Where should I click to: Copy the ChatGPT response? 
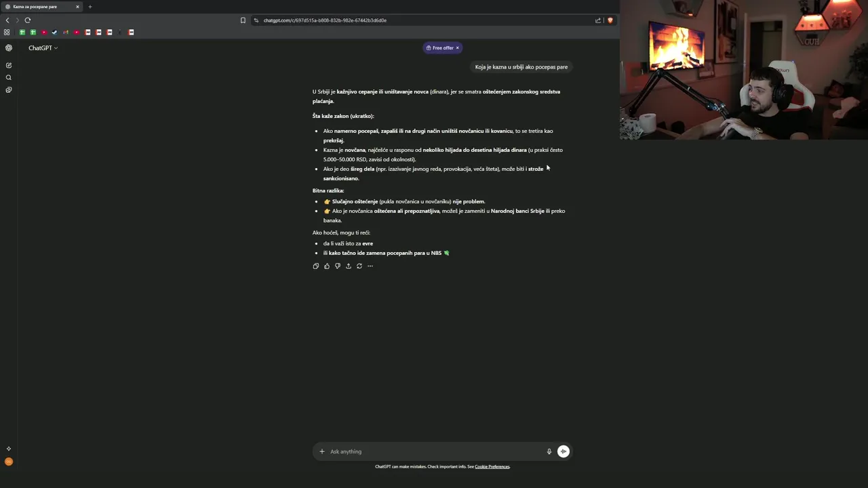pos(316,266)
